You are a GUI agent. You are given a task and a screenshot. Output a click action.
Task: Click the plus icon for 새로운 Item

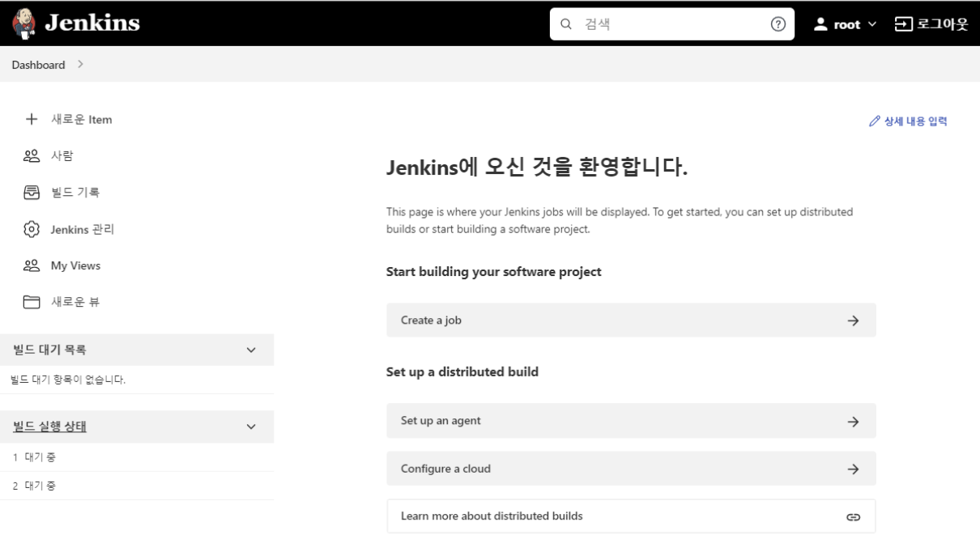pyautogui.click(x=32, y=119)
